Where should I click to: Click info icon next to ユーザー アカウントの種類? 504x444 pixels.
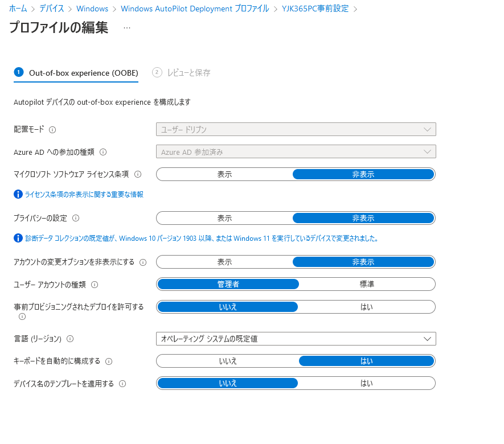click(95, 285)
